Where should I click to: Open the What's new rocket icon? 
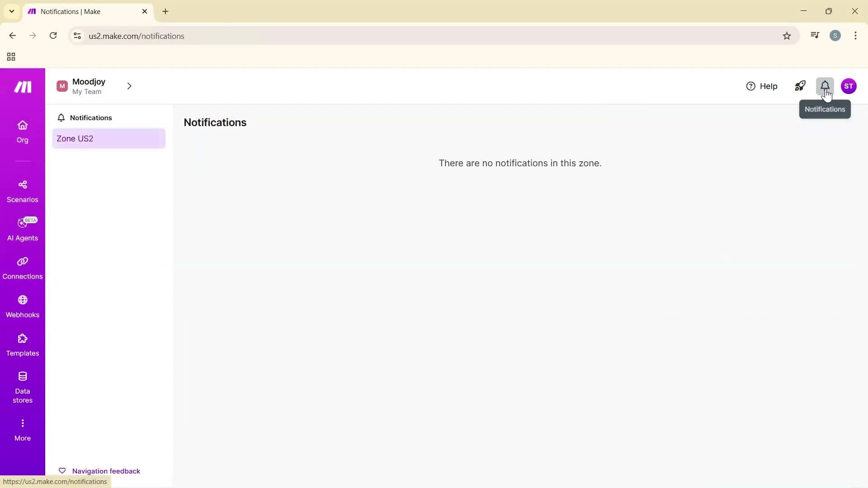point(800,86)
